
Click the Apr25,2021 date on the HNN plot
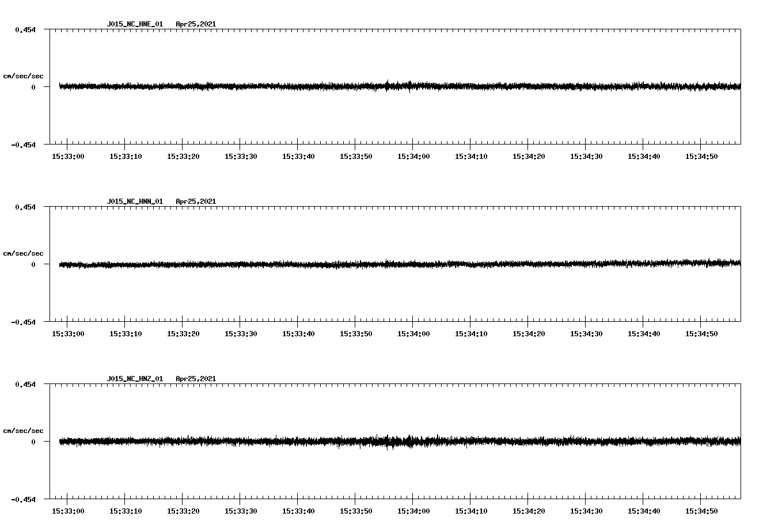(196, 202)
